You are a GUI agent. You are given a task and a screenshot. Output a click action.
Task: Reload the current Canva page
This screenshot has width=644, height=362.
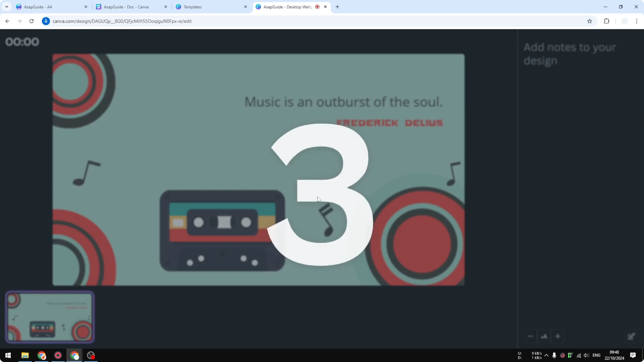31,21
